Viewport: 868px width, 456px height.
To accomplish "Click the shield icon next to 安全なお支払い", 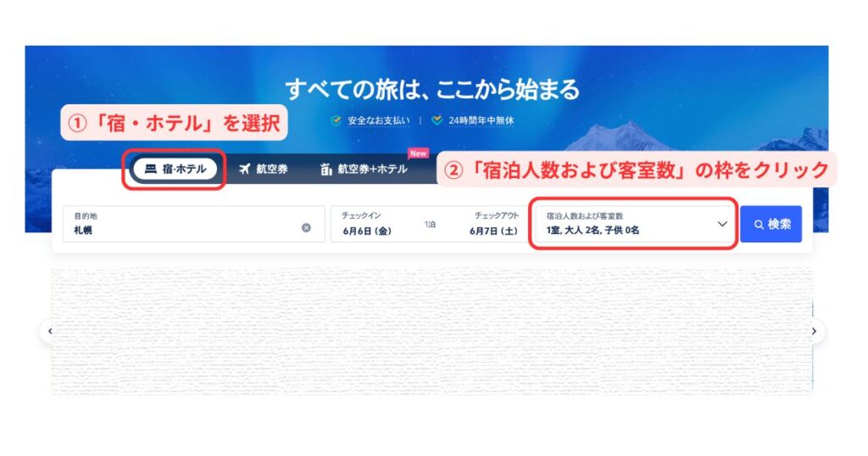I will pyautogui.click(x=336, y=120).
